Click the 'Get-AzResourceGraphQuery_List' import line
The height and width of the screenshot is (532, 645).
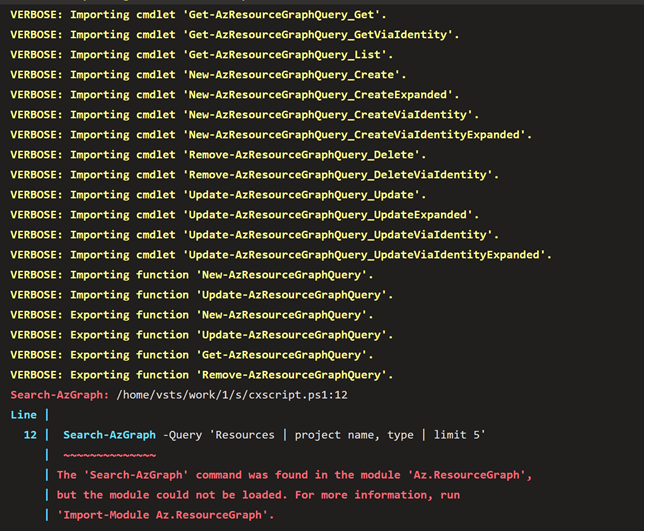pos(202,55)
